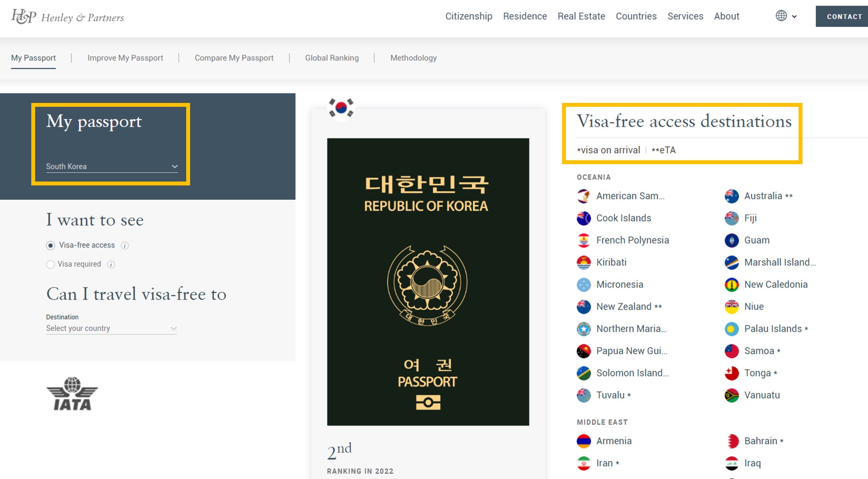Viewport: 868px width, 479px height.
Task: Click the New Zealand flag icon
Action: coord(583,306)
